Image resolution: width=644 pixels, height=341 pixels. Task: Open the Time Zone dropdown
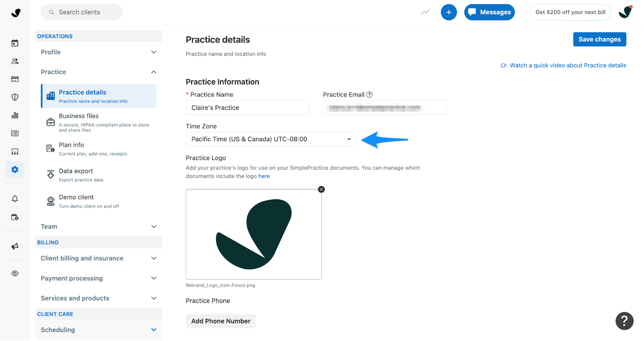pyautogui.click(x=270, y=139)
